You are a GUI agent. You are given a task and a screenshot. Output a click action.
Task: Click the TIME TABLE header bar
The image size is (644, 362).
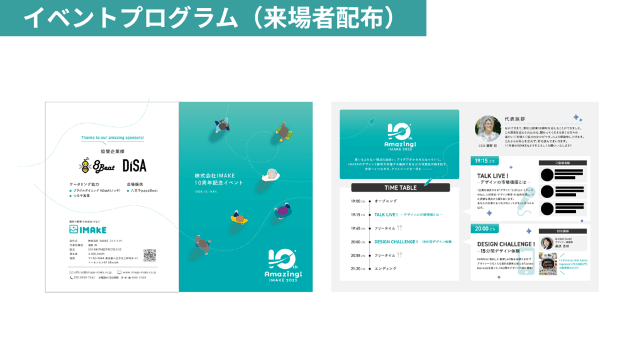(x=400, y=187)
